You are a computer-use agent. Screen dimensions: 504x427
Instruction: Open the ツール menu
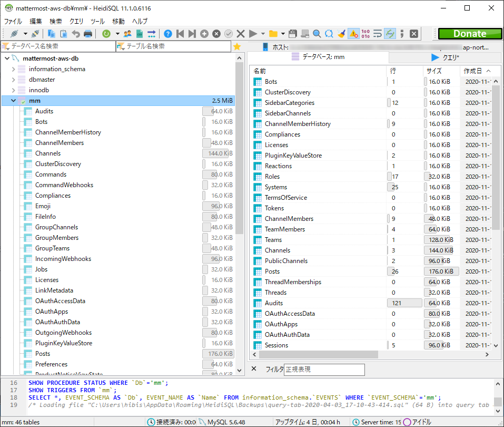97,21
